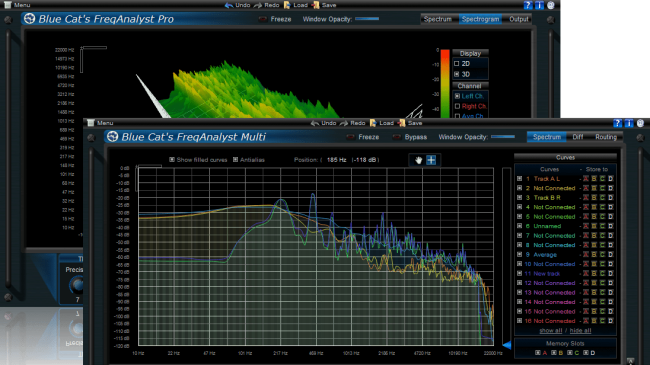Store Unnamed curve to slot D

611,226
